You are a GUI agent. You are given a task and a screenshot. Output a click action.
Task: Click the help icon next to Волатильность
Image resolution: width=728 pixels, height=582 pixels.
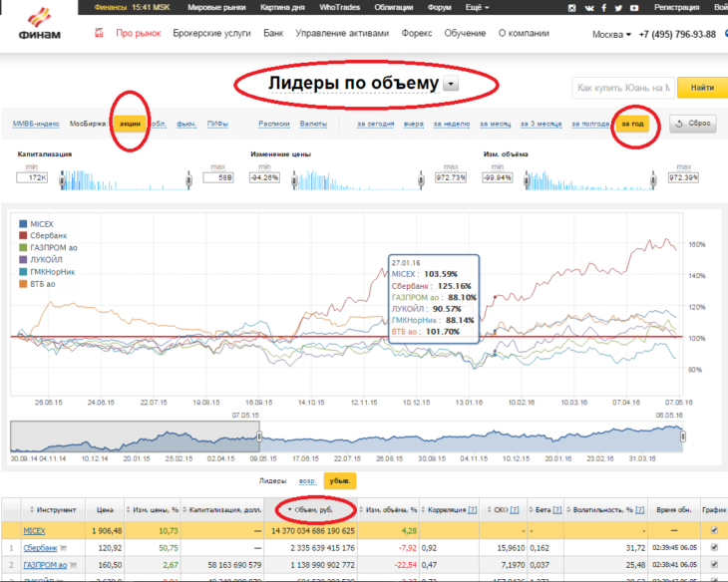(640, 509)
